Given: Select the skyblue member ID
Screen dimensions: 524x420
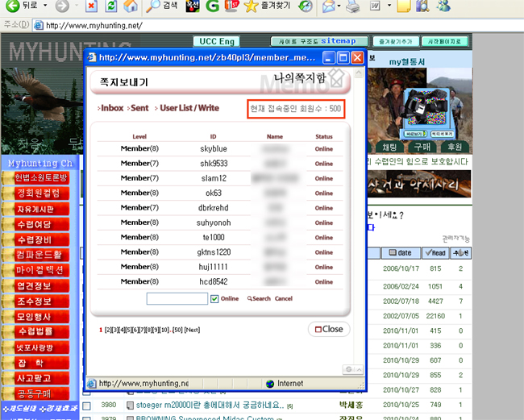Looking at the screenshot, I should (214, 149).
